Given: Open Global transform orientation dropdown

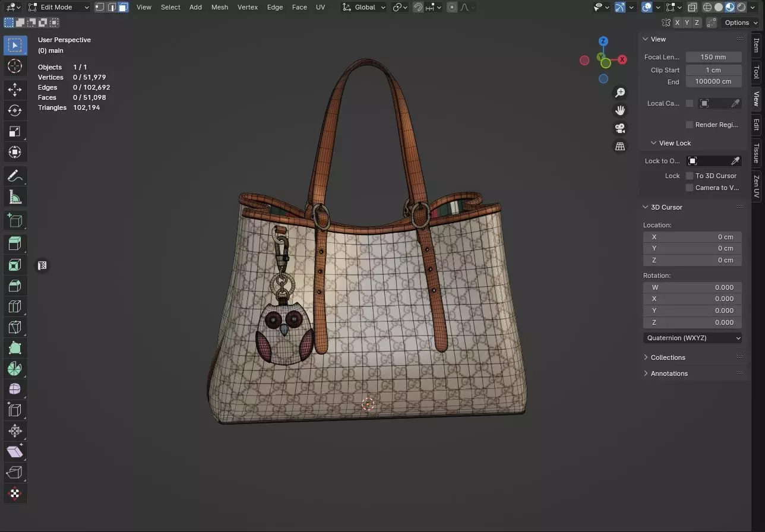Looking at the screenshot, I should 365,7.
